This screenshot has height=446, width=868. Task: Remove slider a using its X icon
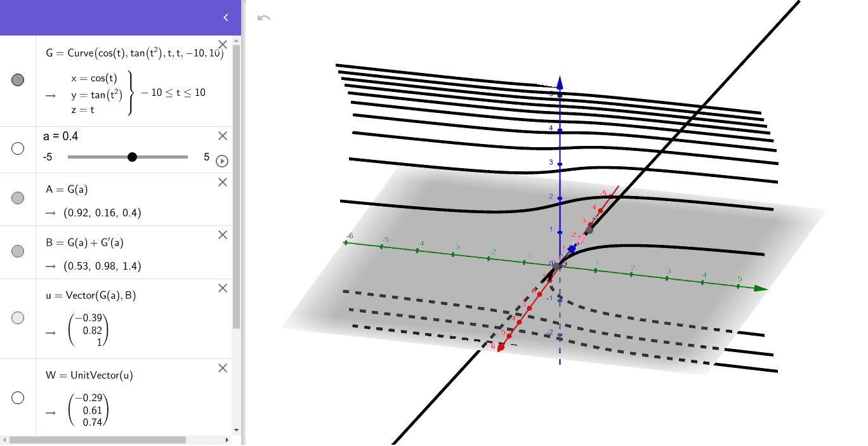222,135
